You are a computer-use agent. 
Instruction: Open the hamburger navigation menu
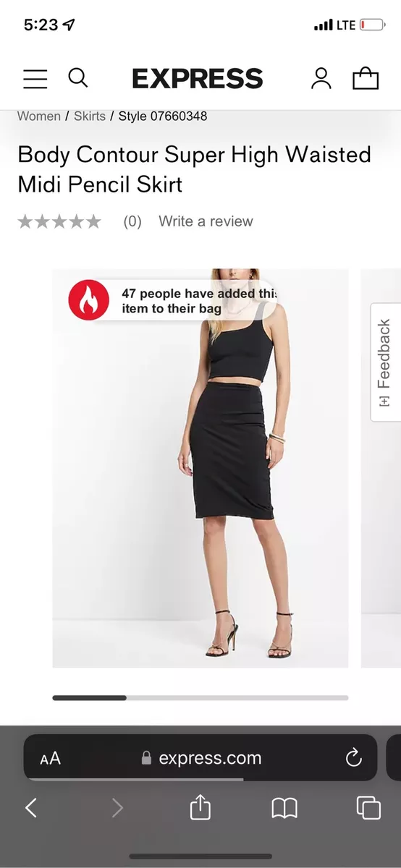point(35,79)
